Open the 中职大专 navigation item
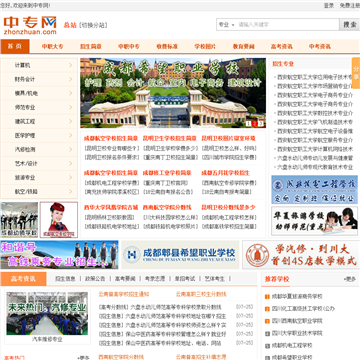Image resolution: width=360 pixels, height=360 pixels. click(x=52, y=47)
